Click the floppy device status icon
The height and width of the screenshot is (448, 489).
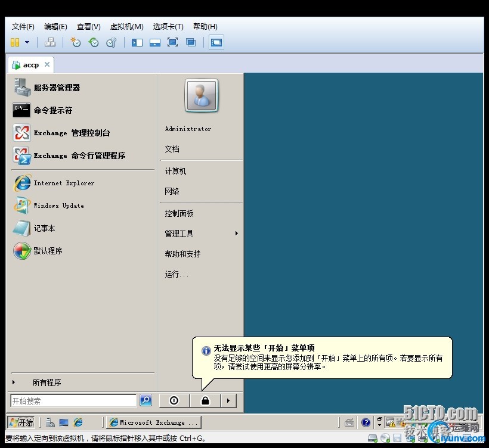(x=397, y=438)
